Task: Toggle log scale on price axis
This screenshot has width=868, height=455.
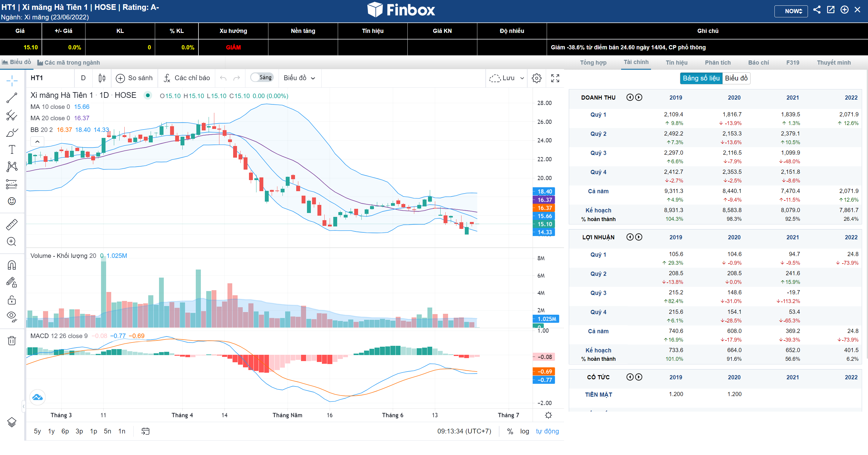Action: 524,431
